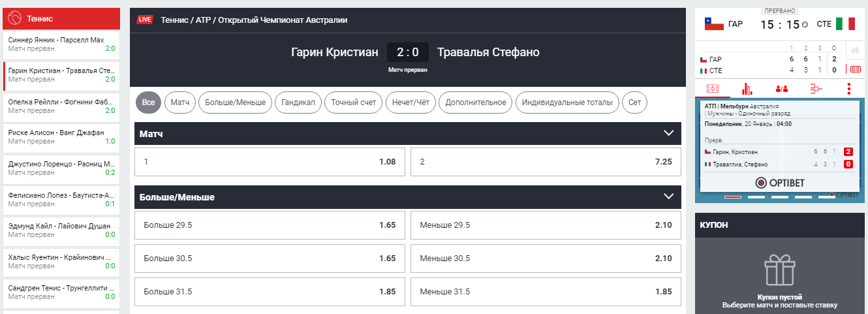Switch to the Индивидуальные тоталы filter
Screen dimensions: 868x314
pos(567,102)
